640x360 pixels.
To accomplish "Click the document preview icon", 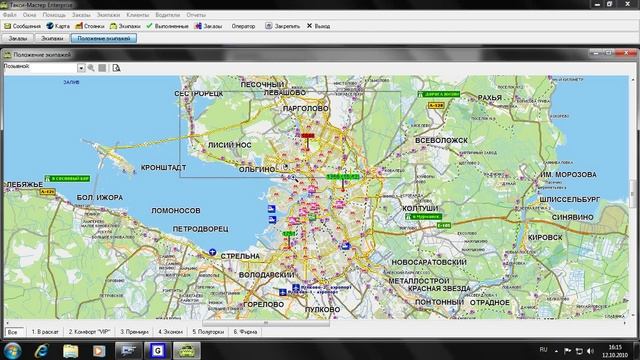I will (116, 68).
